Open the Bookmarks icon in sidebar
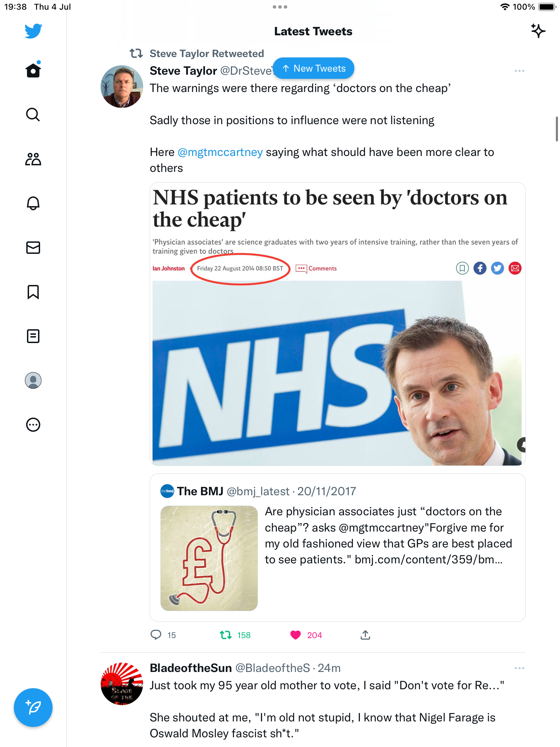Viewport: 560px width, 747px height. 33,292
